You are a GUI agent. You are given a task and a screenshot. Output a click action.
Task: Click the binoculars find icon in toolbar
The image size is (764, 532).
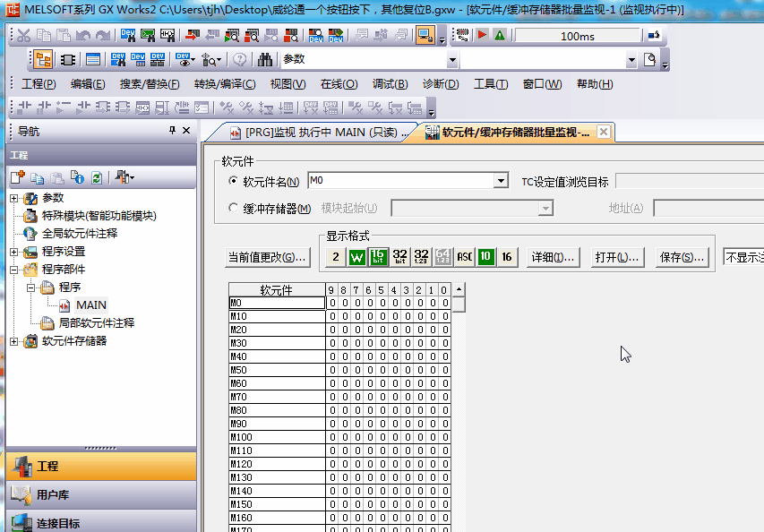[x=265, y=60]
